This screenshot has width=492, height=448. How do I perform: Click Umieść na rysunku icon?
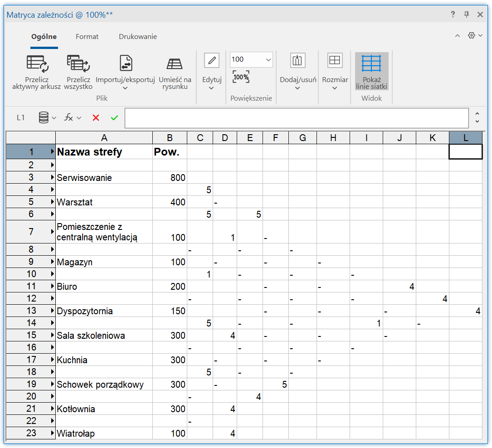point(175,64)
